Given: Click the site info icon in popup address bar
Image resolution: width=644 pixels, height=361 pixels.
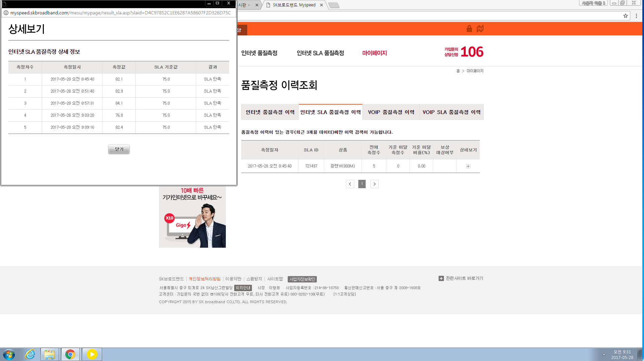Looking at the screenshot, I should click(x=6, y=13).
